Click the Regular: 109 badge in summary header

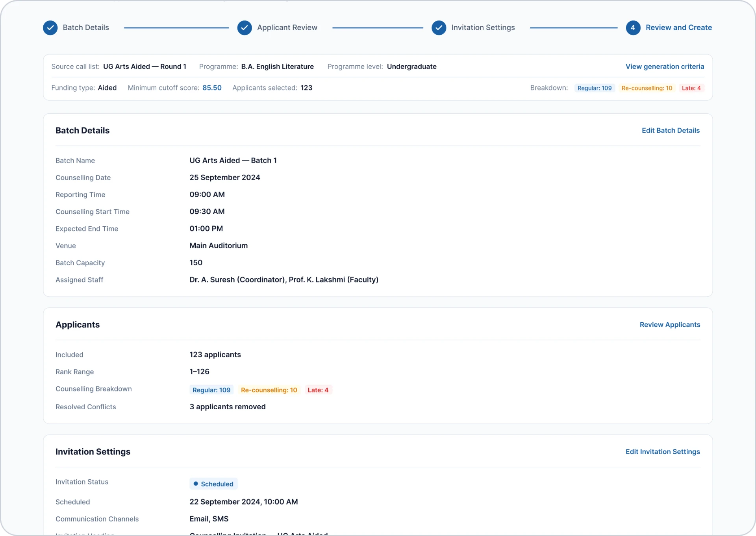click(x=595, y=88)
